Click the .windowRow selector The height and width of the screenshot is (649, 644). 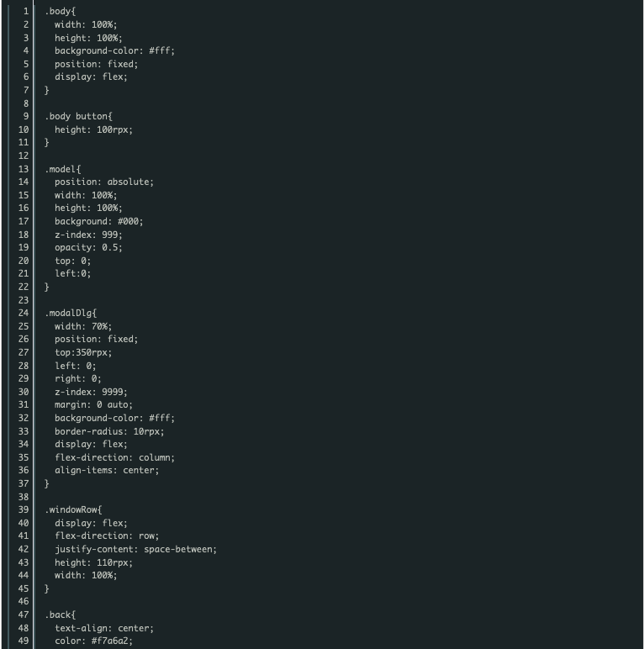[73, 509]
